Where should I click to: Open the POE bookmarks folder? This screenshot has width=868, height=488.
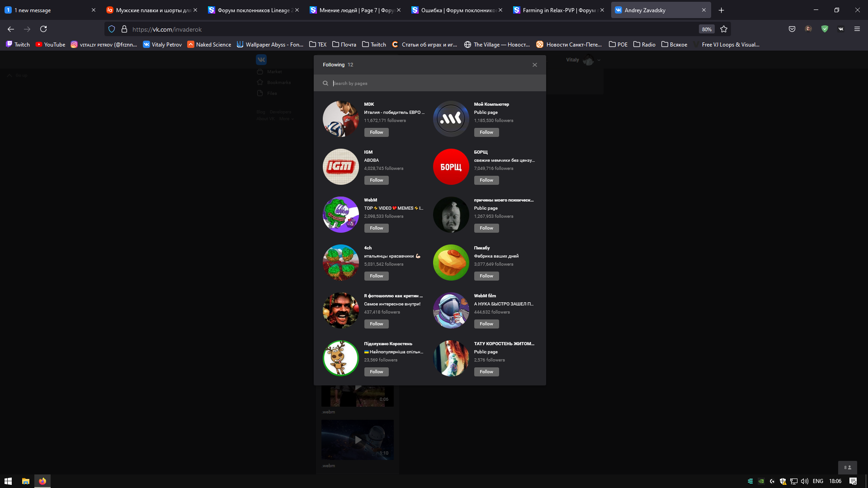tap(618, 45)
